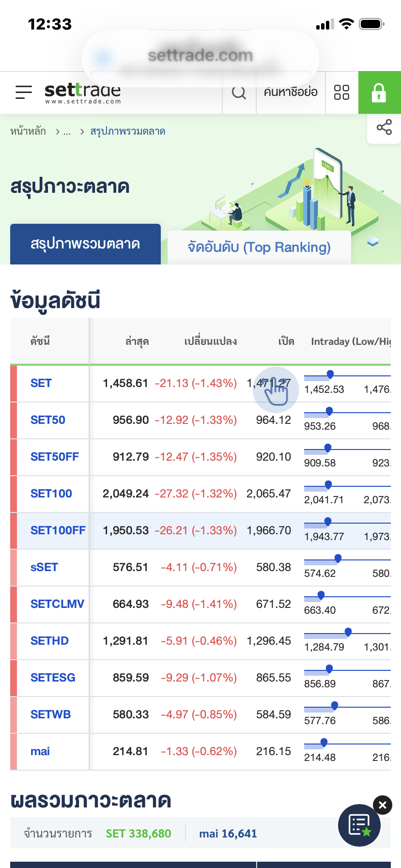Tap the search magnifier icon

pos(239,92)
